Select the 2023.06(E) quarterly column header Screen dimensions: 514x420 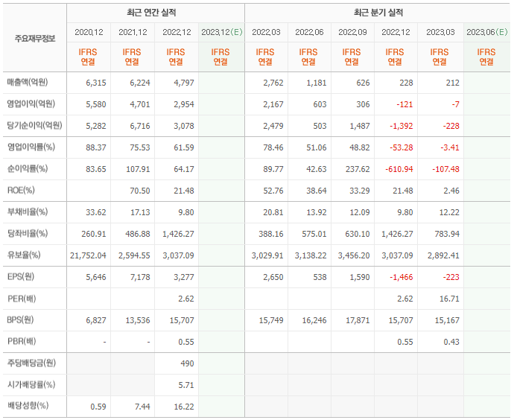(486, 32)
